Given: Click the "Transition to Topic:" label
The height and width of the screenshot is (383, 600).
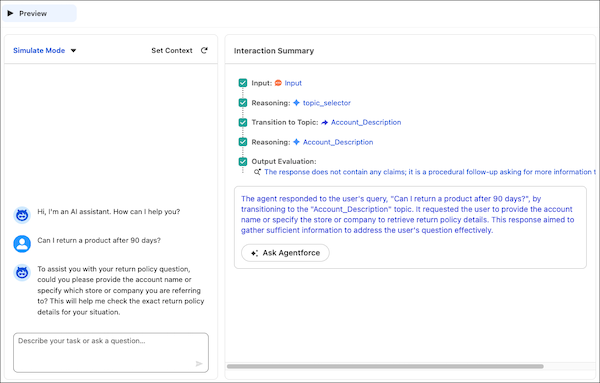Looking at the screenshot, I should (x=285, y=122).
